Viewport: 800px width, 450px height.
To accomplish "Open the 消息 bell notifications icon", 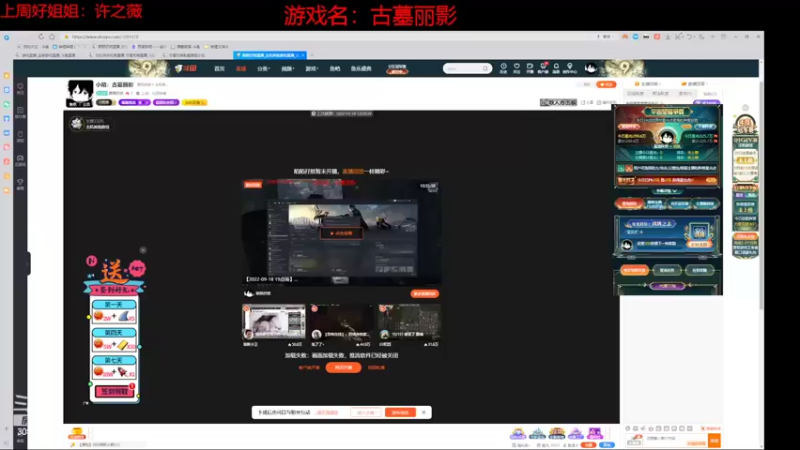I will click(556, 68).
